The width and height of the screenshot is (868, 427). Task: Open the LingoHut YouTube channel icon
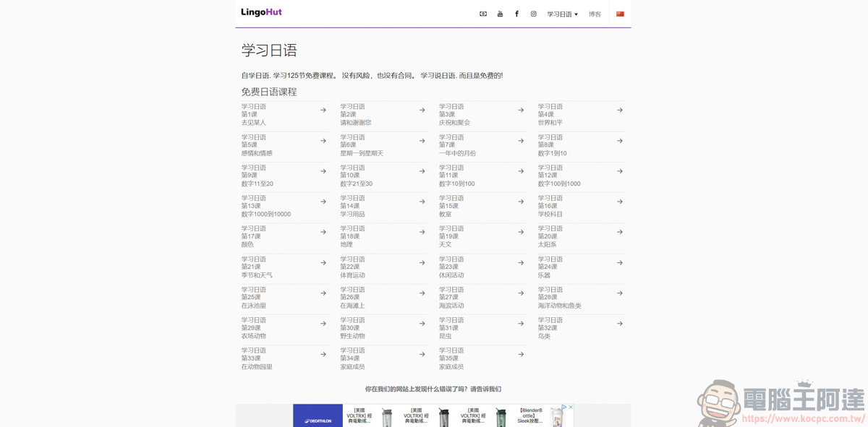(500, 14)
